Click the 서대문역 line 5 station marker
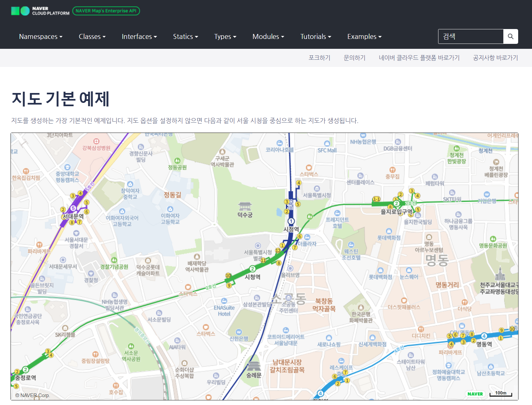The height and width of the screenshot is (405, 532). 73,208
